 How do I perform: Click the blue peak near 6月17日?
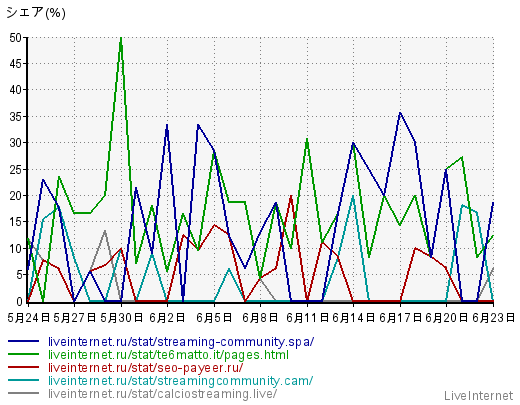click(x=400, y=113)
